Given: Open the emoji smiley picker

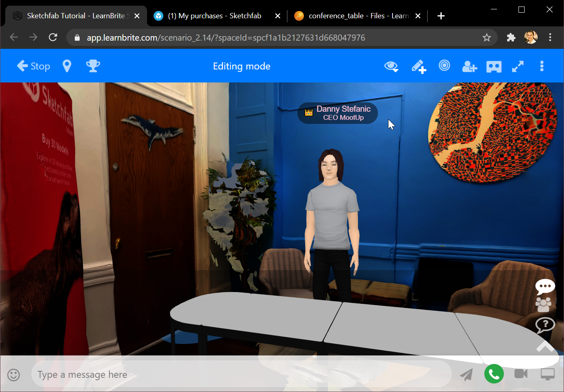Looking at the screenshot, I should (13, 375).
